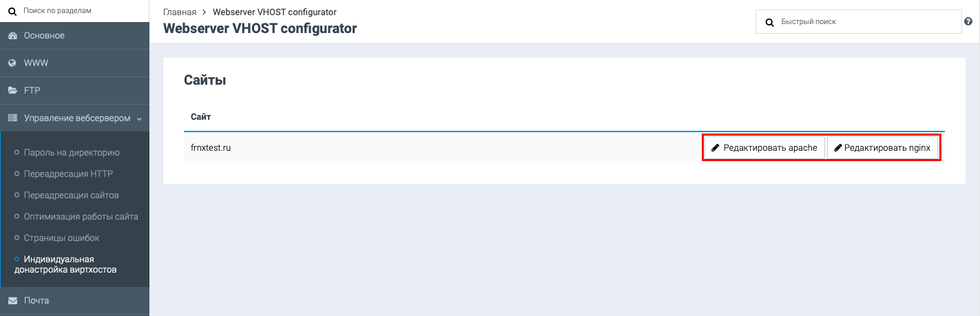Click the help question mark icon

[x=968, y=22]
